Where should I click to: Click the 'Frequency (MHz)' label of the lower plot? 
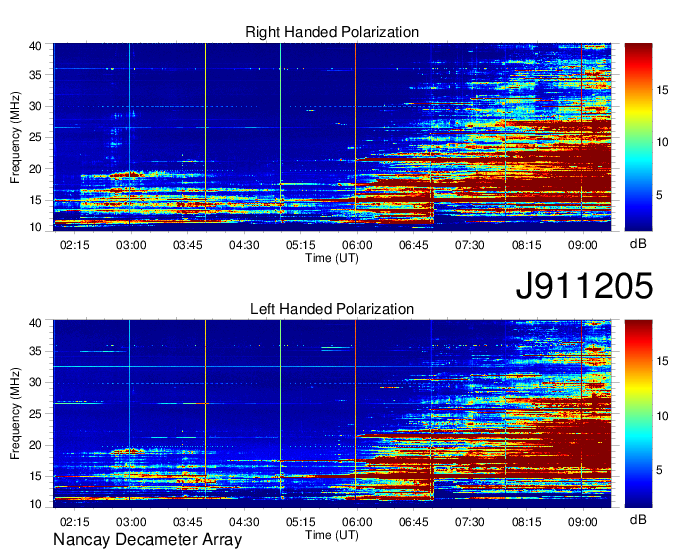[x=15, y=414]
